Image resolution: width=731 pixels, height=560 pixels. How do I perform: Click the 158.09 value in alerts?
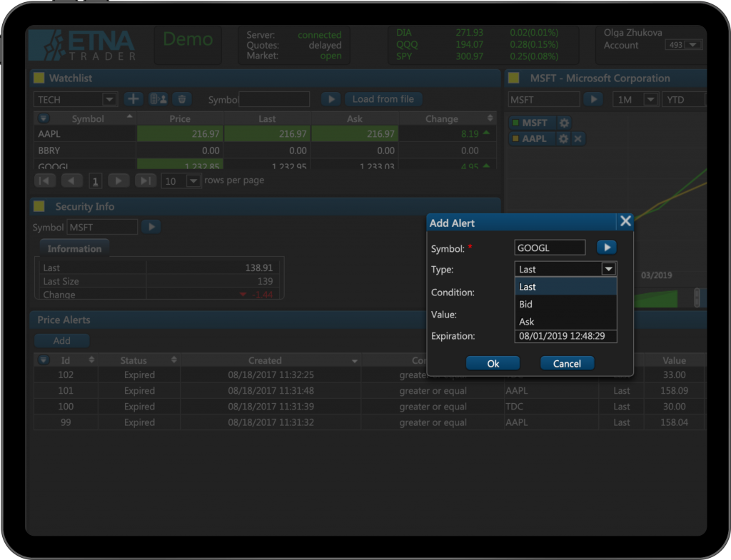(674, 390)
